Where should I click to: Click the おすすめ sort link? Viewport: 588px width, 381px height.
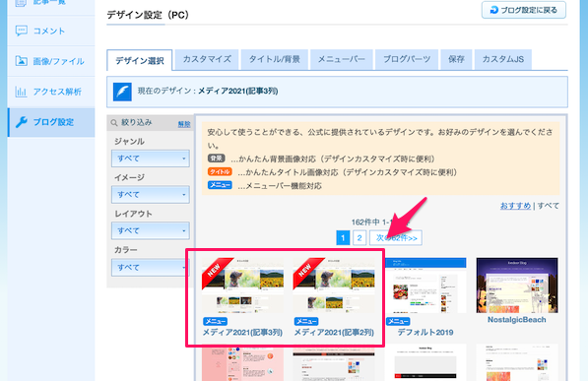(x=516, y=206)
